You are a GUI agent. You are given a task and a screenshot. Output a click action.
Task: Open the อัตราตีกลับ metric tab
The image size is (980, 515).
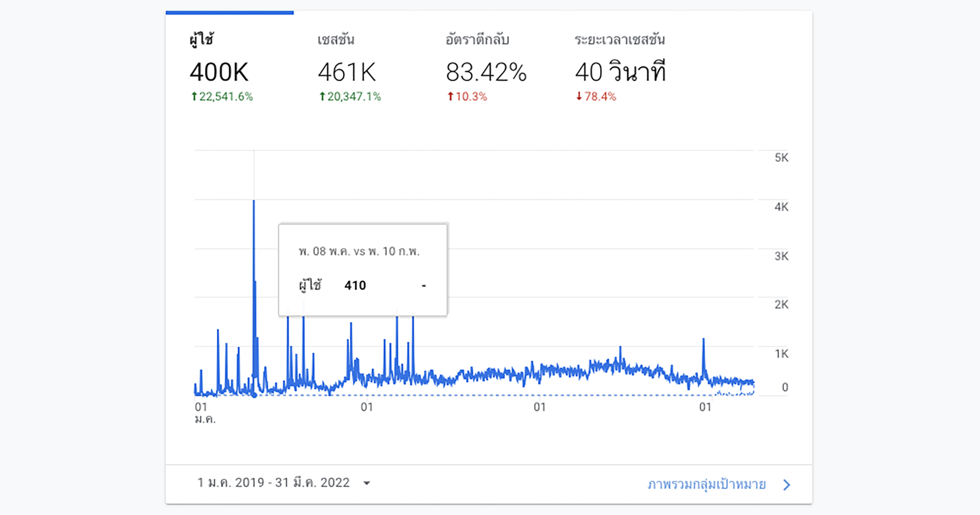tap(477, 40)
